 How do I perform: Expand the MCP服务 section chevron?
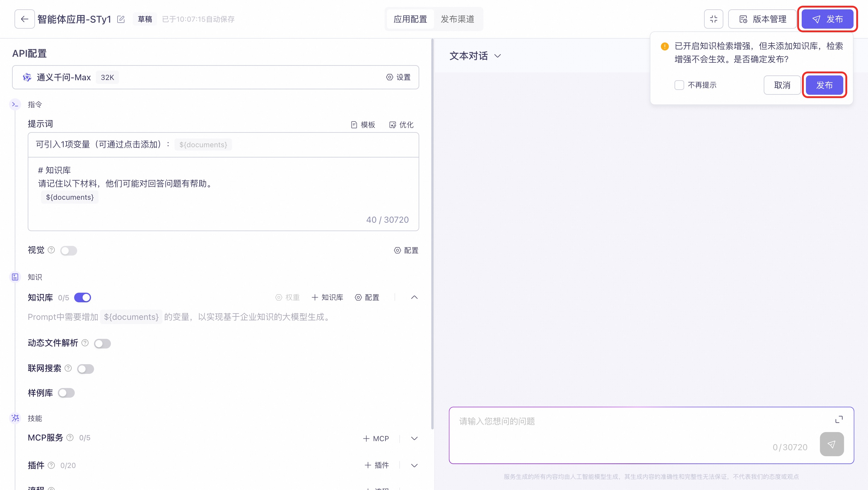click(x=414, y=438)
